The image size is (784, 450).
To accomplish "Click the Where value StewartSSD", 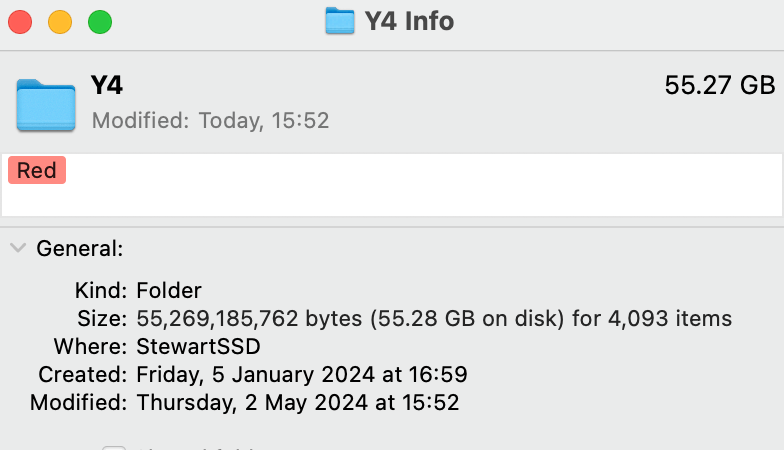I will (x=202, y=347).
